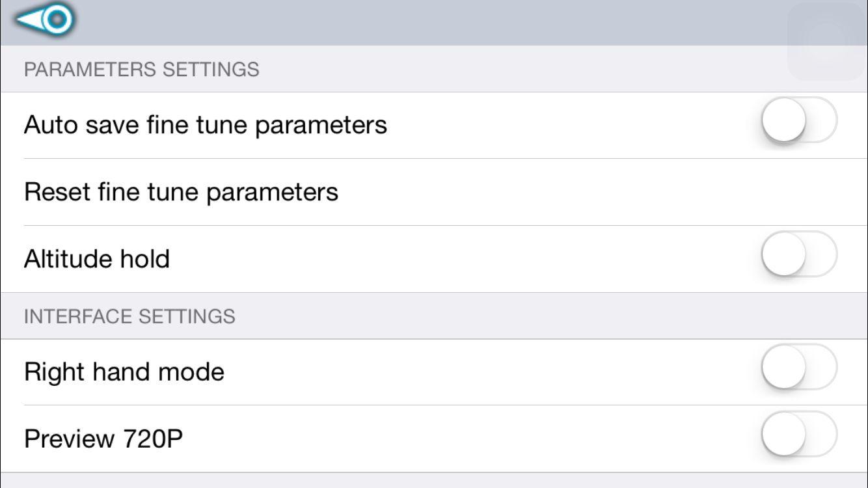Image resolution: width=868 pixels, height=488 pixels.
Task: Click the INTERFACE SETTINGS section header
Action: [129, 316]
